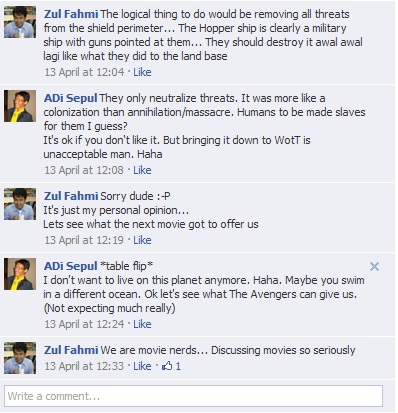The image size is (398, 413).
Task: Like the movie nerds comment at 12:33
Action: [x=142, y=366]
